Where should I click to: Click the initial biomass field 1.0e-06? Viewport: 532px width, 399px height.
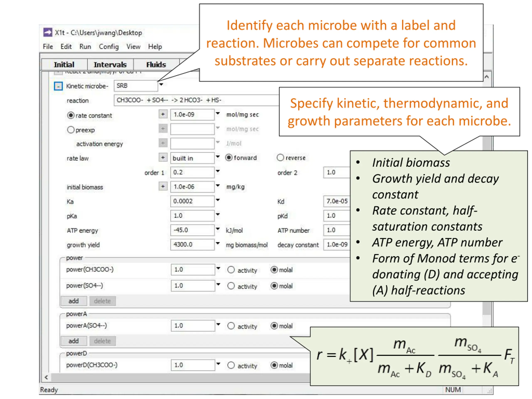click(x=192, y=187)
